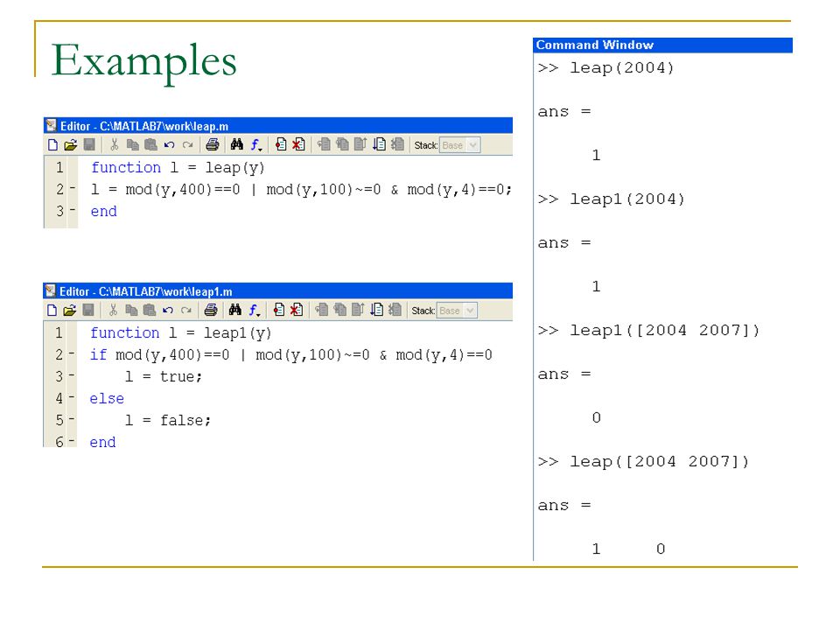Click '>> leap1(2004)' in Command Window
Image resolution: width=840 pixels, height=630 pixels.
tap(612, 199)
